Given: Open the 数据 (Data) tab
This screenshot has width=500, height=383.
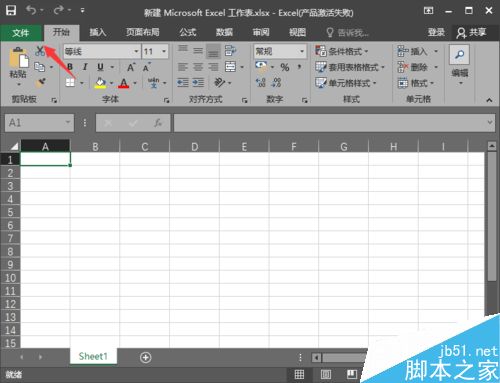Looking at the screenshot, I should pos(224,32).
